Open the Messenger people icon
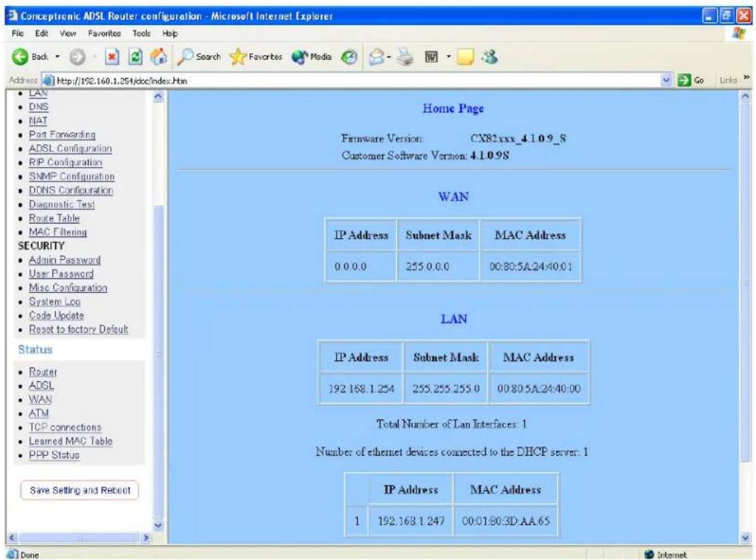The width and height of the screenshot is (756, 560). 490,57
